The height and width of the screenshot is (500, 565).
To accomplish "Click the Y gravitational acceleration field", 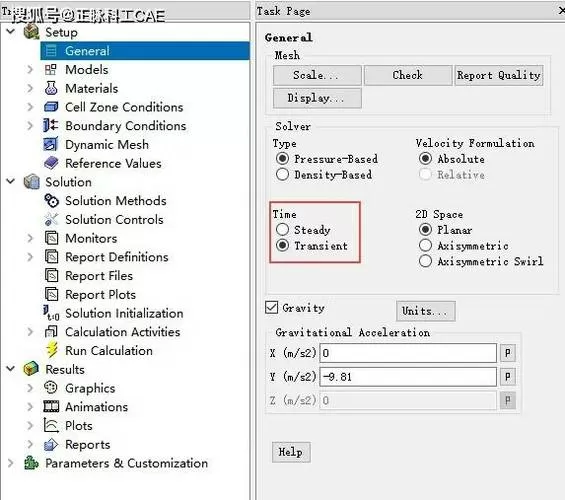I will (x=408, y=377).
